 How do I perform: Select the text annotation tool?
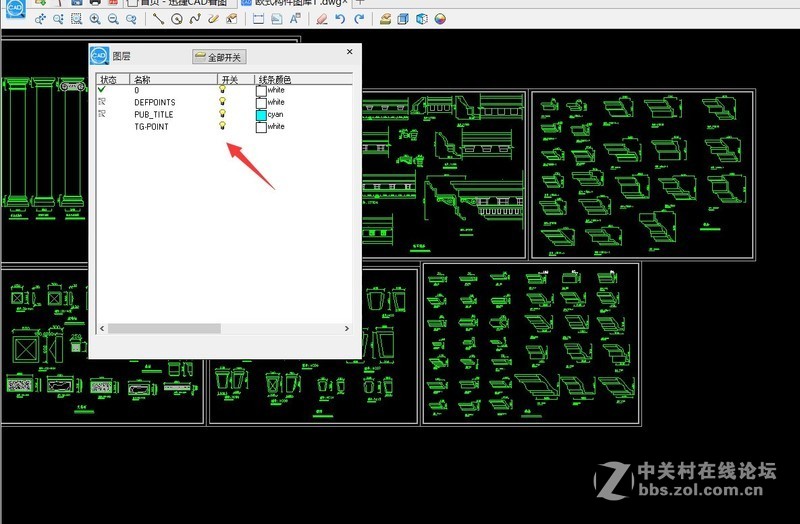(x=295, y=19)
